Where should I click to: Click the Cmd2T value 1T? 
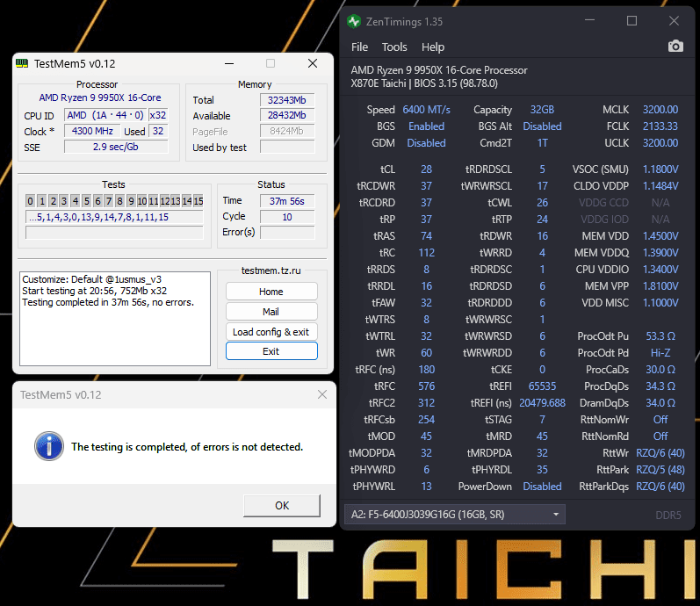542,143
